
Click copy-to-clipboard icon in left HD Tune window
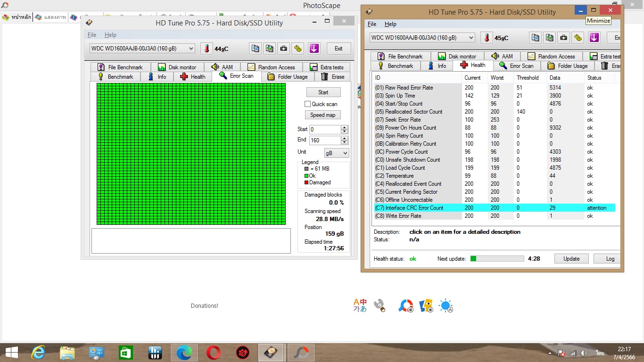coord(256,49)
